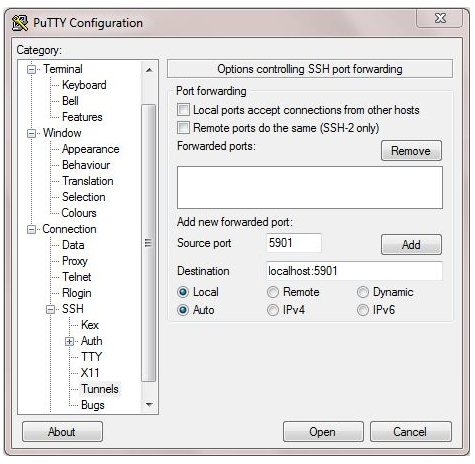Viewport: 475px width, 464px height.
Task: Click into the Destination input field
Action: (354, 271)
